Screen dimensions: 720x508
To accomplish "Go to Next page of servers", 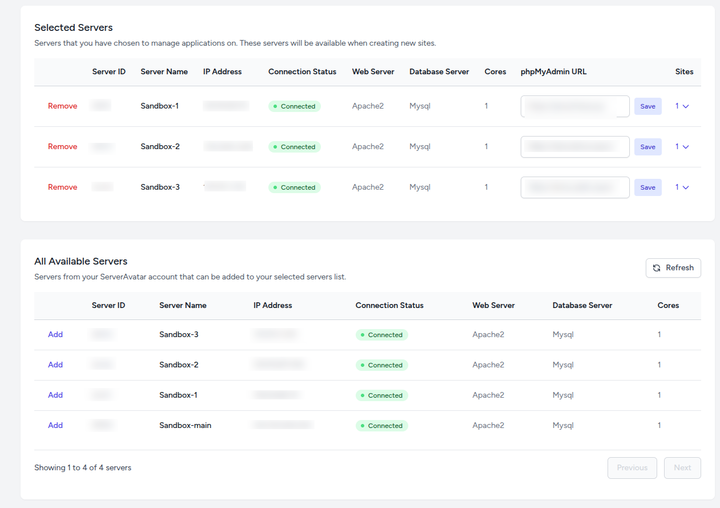I will point(682,468).
